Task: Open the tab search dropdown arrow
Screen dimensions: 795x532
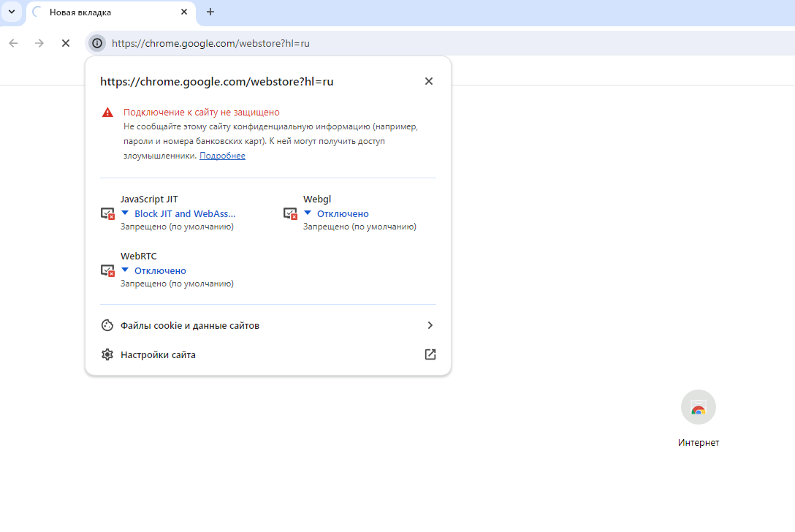Action: pos(12,12)
